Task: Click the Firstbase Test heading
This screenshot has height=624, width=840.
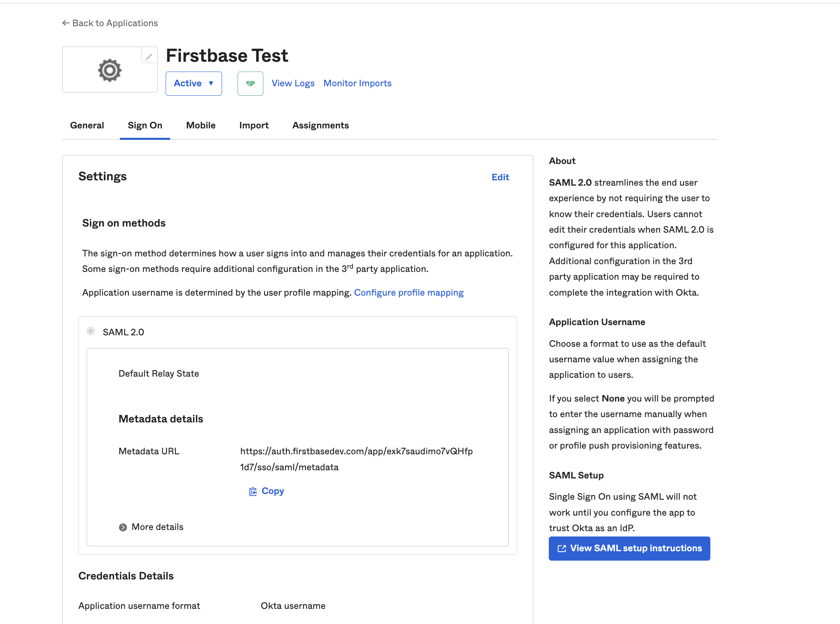Action: 227,56
